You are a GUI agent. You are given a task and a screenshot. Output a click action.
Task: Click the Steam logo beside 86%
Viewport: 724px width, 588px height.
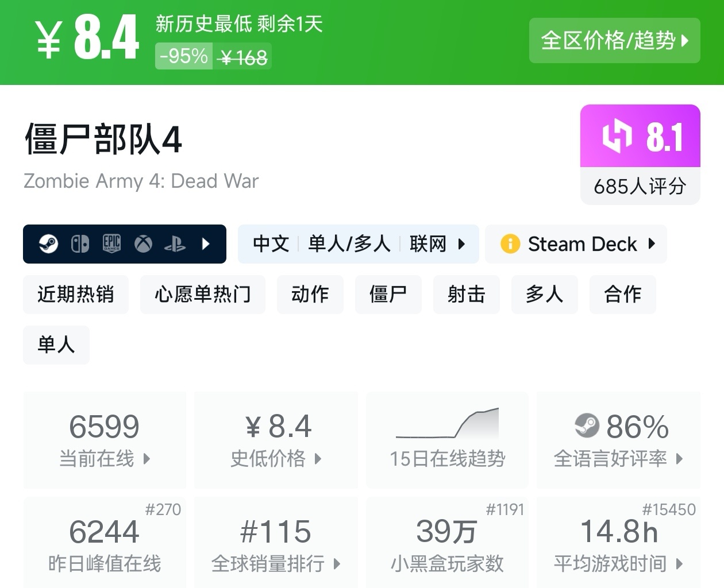pyautogui.click(x=587, y=425)
